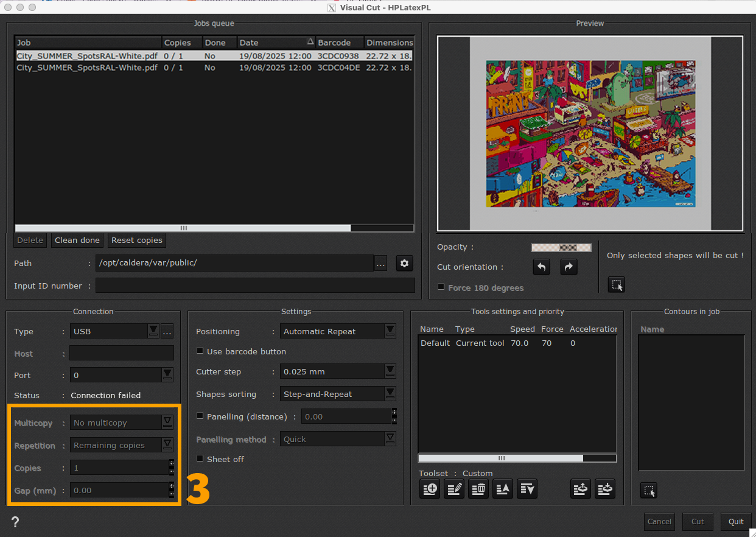The height and width of the screenshot is (537, 756).
Task: Click the Input ID number field
Action: click(x=255, y=286)
